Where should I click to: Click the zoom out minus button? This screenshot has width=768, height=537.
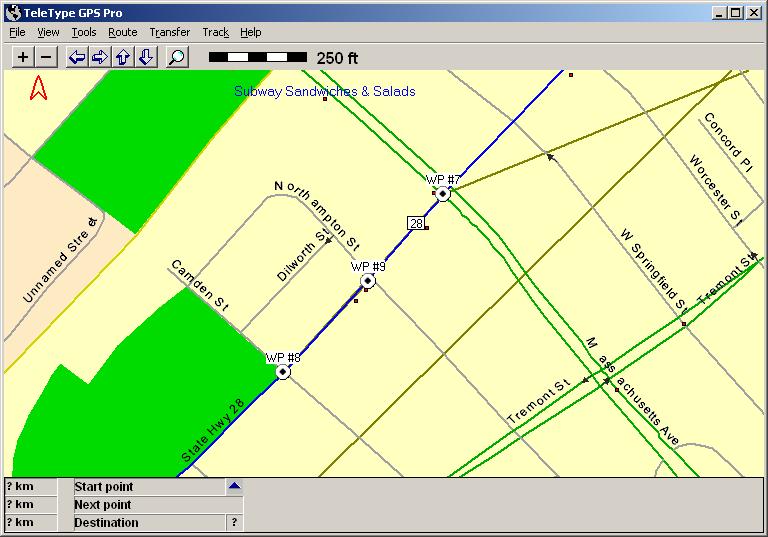pos(45,57)
